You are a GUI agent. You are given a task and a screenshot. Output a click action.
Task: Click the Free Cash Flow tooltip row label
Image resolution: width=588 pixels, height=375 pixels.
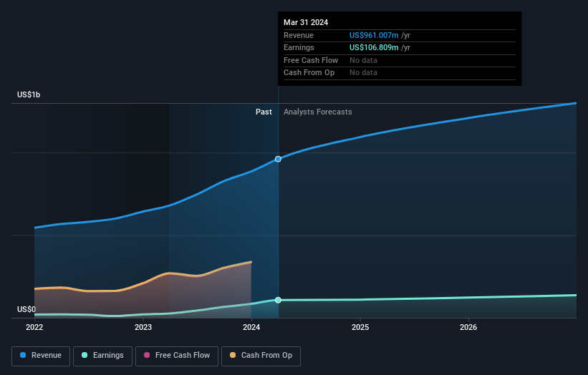311,60
